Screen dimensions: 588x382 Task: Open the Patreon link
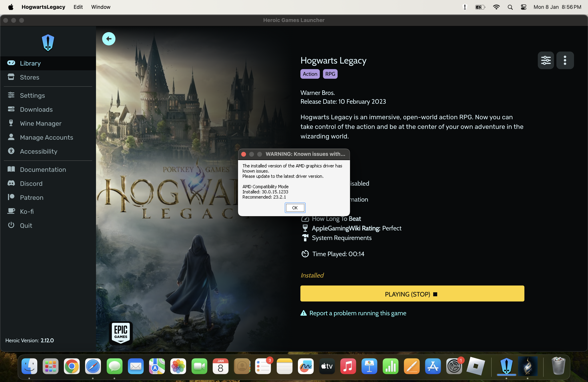(48, 197)
